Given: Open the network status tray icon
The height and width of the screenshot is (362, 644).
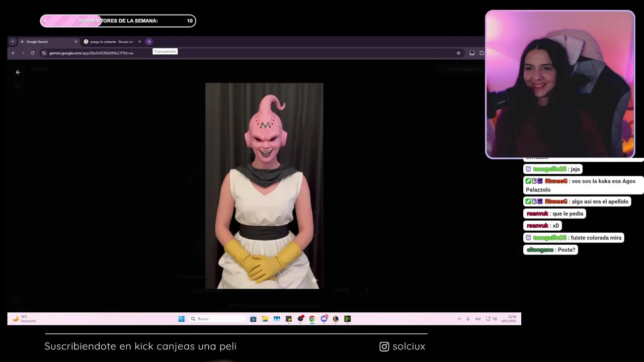Looking at the screenshot, I should 488,319.
